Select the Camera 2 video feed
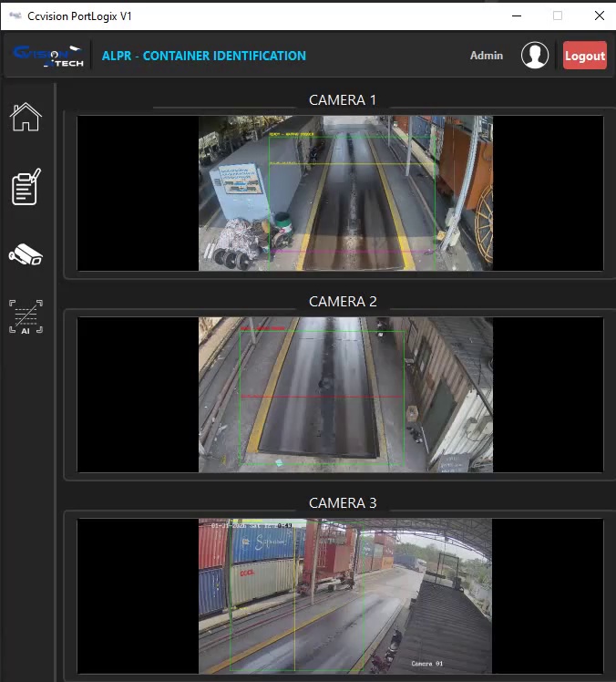Image resolution: width=616 pixels, height=682 pixels. click(341, 395)
